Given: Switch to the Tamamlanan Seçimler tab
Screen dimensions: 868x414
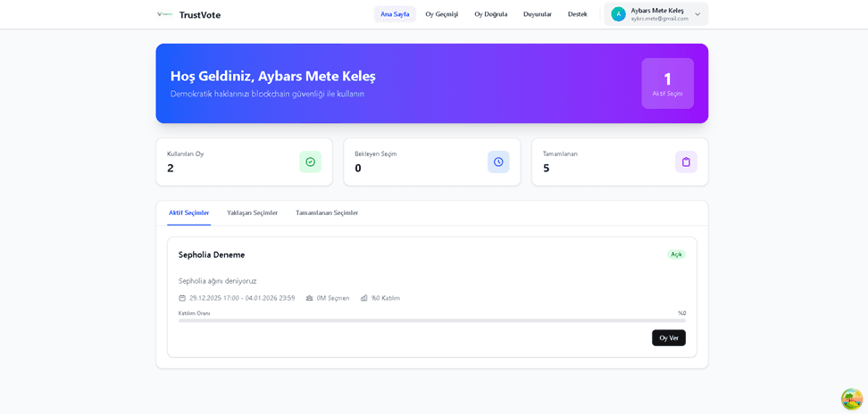Looking at the screenshot, I should 327,213.
